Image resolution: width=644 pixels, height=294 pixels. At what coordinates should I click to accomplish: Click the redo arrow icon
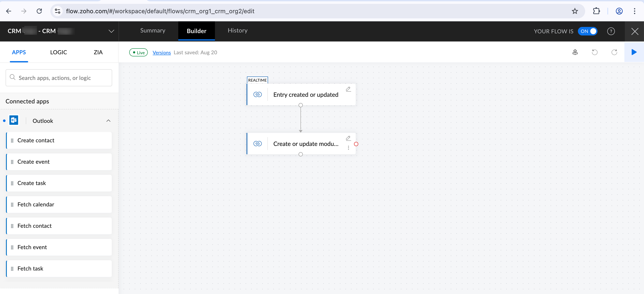click(614, 52)
